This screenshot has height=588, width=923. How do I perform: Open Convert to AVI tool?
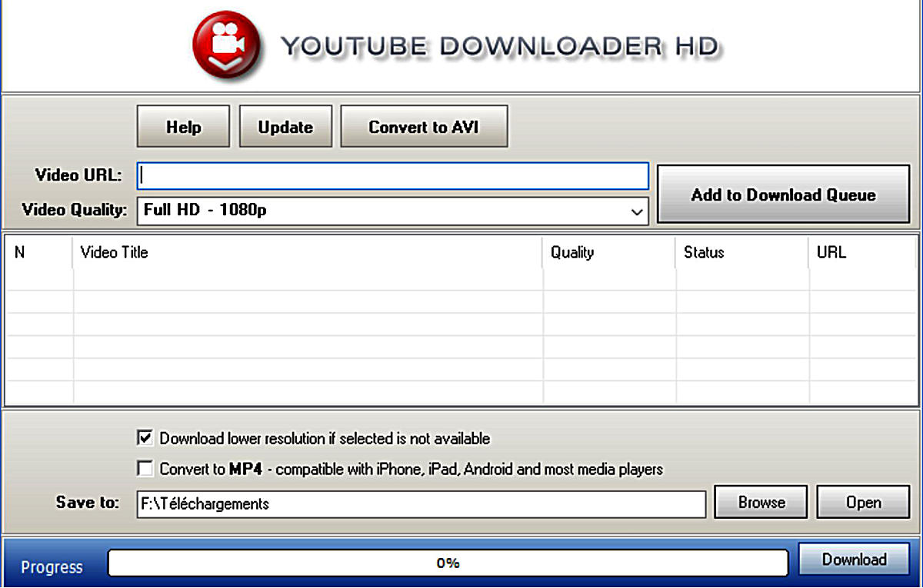[x=424, y=127]
